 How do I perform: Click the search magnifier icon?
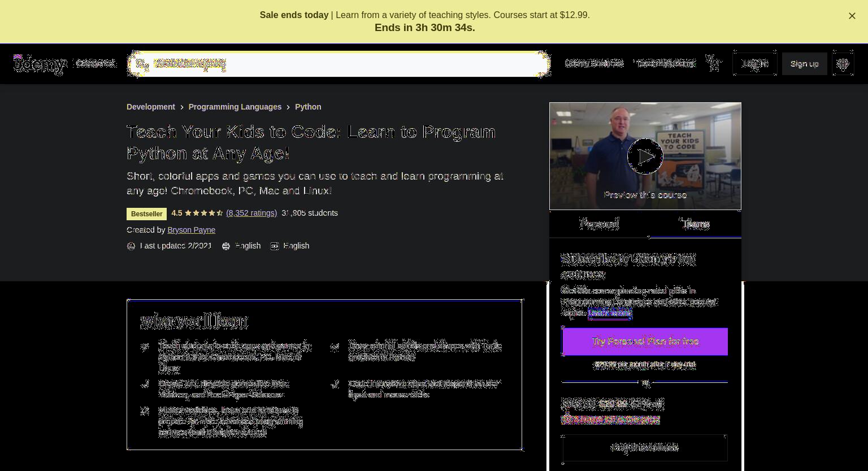[x=141, y=64]
